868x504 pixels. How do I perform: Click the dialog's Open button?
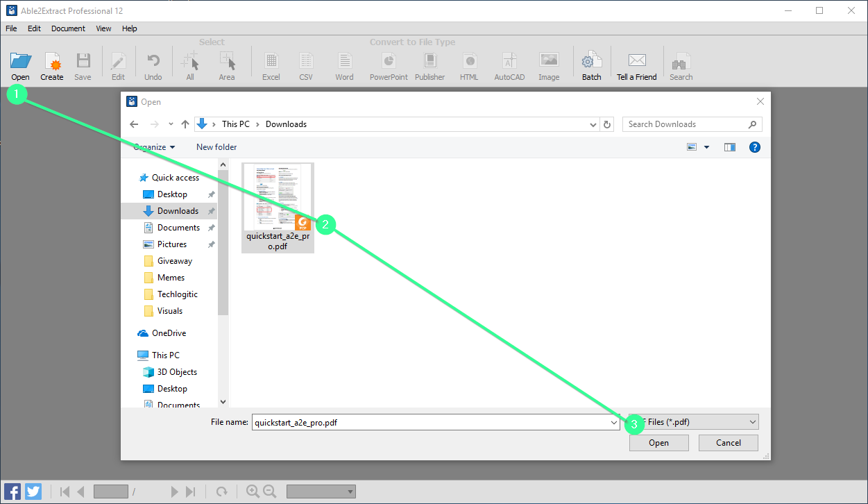pyautogui.click(x=658, y=443)
